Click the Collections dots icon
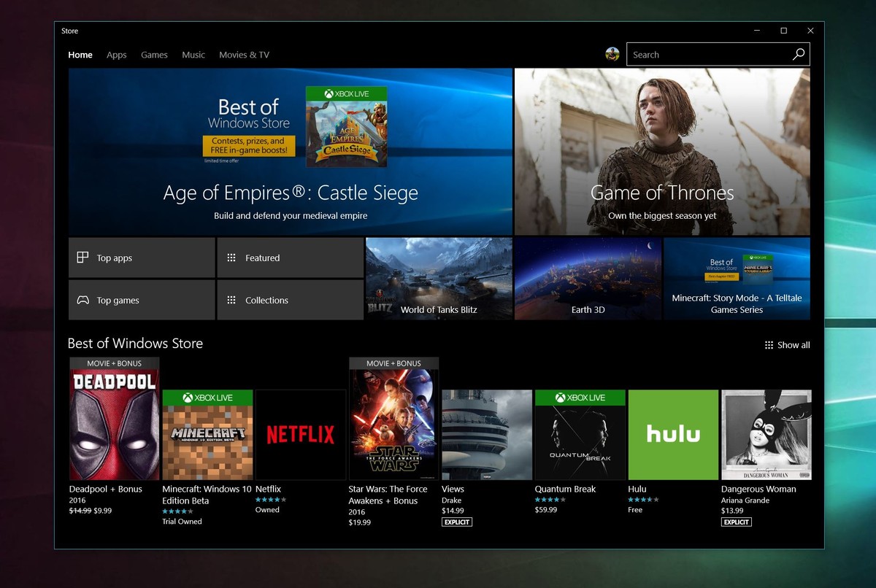The width and height of the screenshot is (876, 588). coord(231,300)
